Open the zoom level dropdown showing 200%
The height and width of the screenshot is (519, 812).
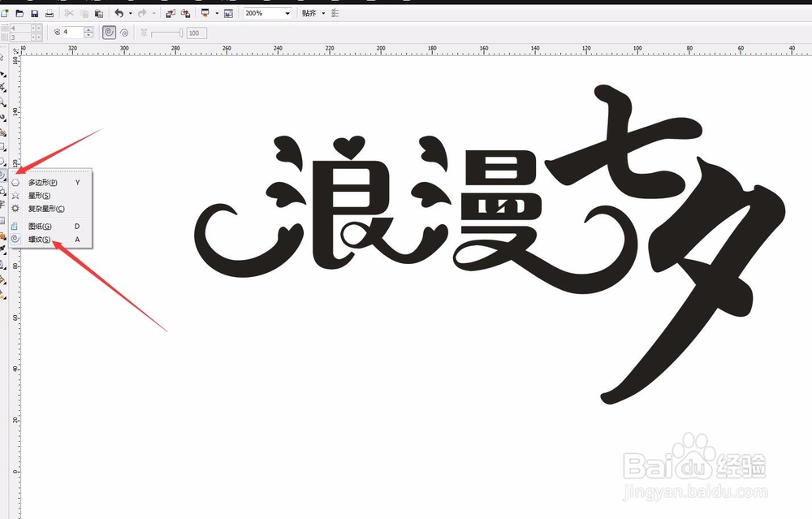[x=286, y=12]
